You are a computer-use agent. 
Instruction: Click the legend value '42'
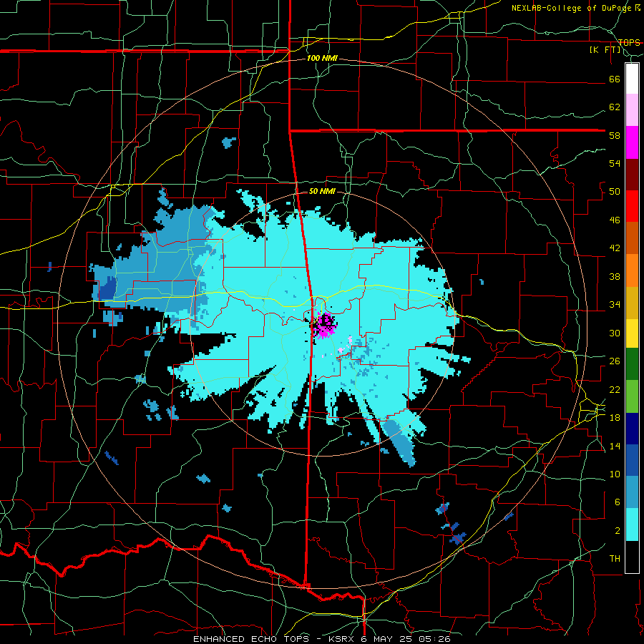615,248
